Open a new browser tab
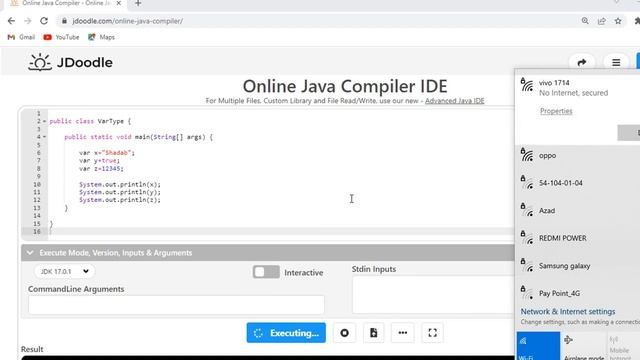The height and width of the screenshot is (360, 640). click(138, 3)
